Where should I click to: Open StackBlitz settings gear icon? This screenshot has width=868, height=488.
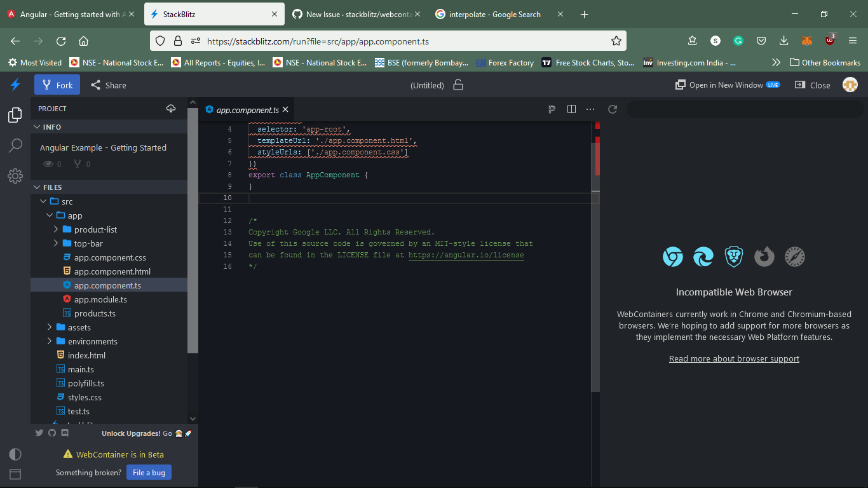(15, 176)
